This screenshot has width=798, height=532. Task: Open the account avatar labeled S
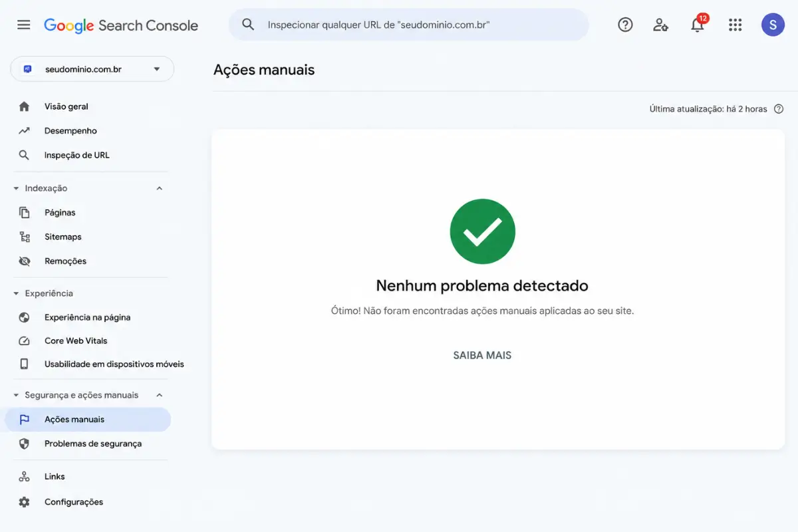[773, 25]
